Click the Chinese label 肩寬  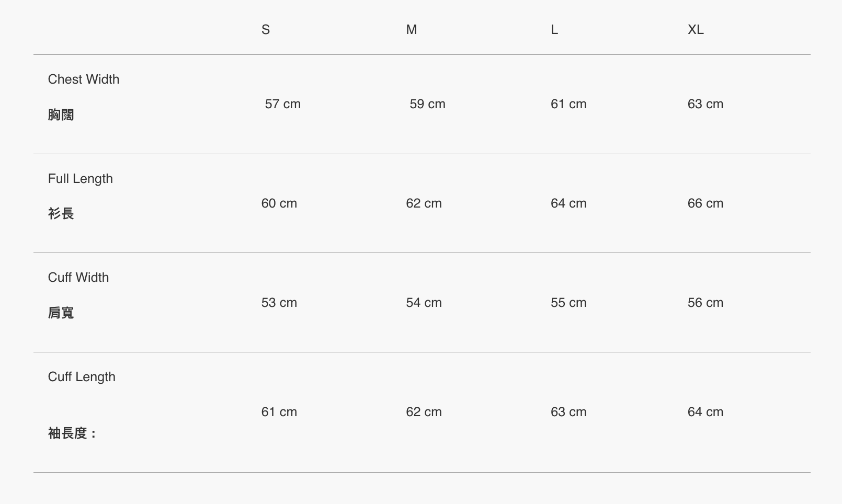pyautogui.click(x=61, y=313)
